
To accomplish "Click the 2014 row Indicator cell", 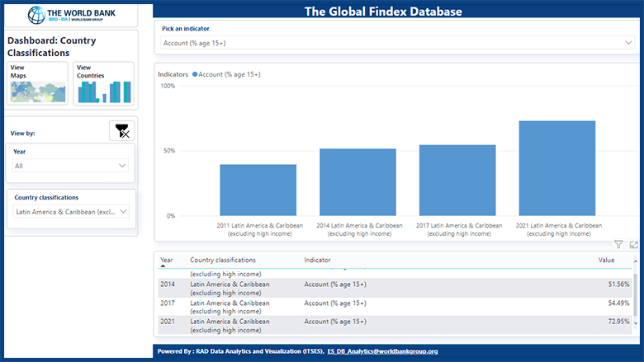I will 335,284.
